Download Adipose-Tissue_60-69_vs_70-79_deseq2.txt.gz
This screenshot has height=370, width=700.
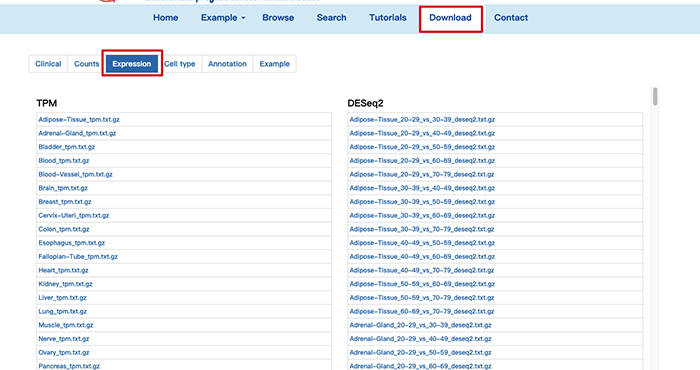421,312
